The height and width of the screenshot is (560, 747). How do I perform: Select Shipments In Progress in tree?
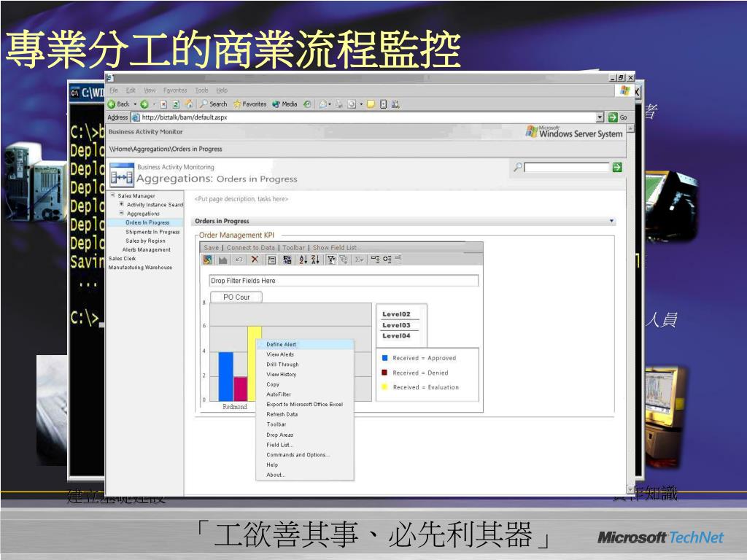pyautogui.click(x=152, y=232)
